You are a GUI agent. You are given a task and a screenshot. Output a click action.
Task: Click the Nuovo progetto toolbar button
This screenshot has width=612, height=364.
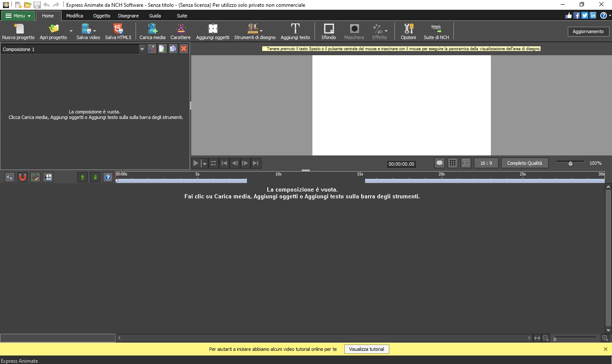pyautogui.click(x=18, y=32)
